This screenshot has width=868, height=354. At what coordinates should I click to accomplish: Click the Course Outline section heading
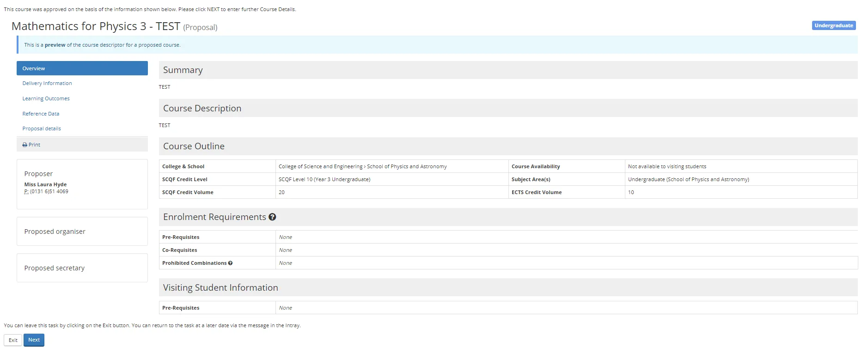pos(194,146)
